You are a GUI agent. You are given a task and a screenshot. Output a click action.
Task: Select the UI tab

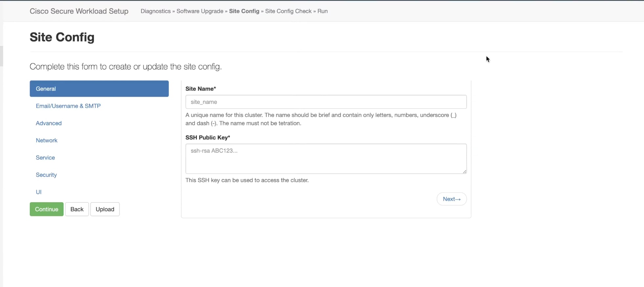point(39,192)
